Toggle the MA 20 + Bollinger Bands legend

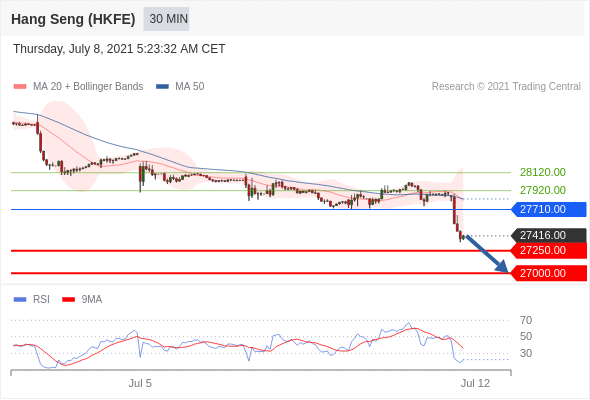78,87
